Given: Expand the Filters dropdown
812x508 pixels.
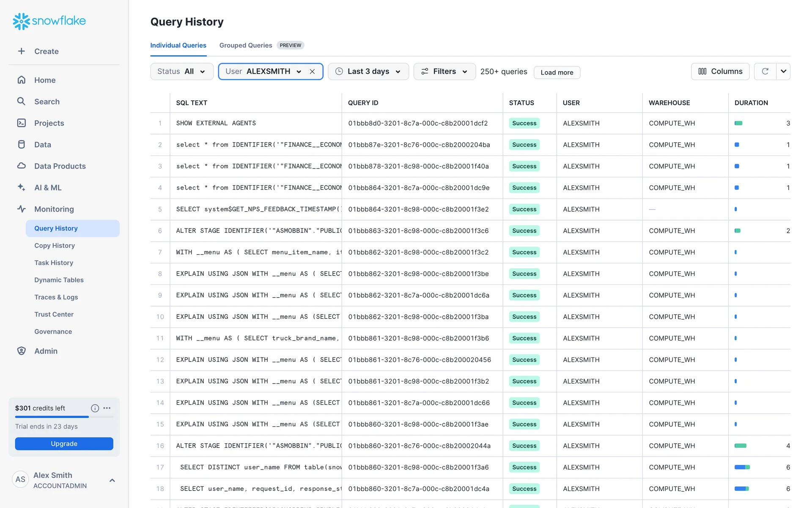Looking at the screenshot, I should pos(444,72).
